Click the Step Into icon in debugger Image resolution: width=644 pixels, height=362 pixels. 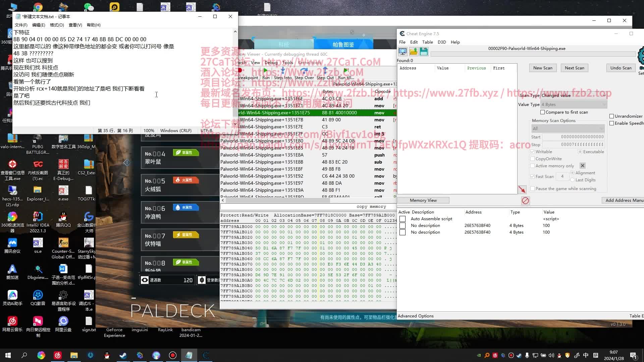point(283,71)
